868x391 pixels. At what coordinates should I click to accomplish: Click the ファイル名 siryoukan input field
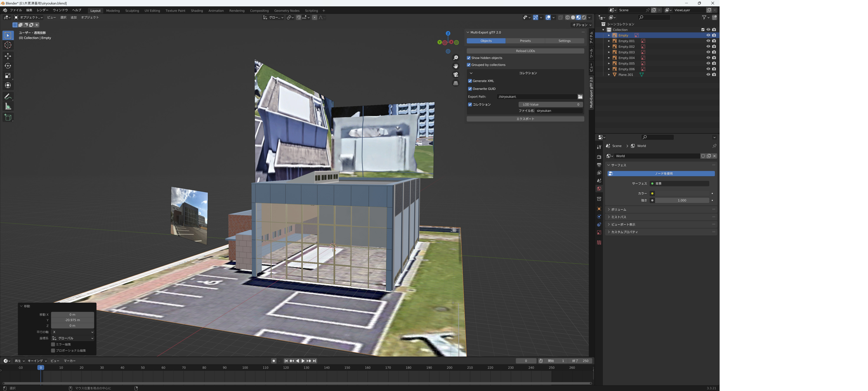[x=559, y=111]
